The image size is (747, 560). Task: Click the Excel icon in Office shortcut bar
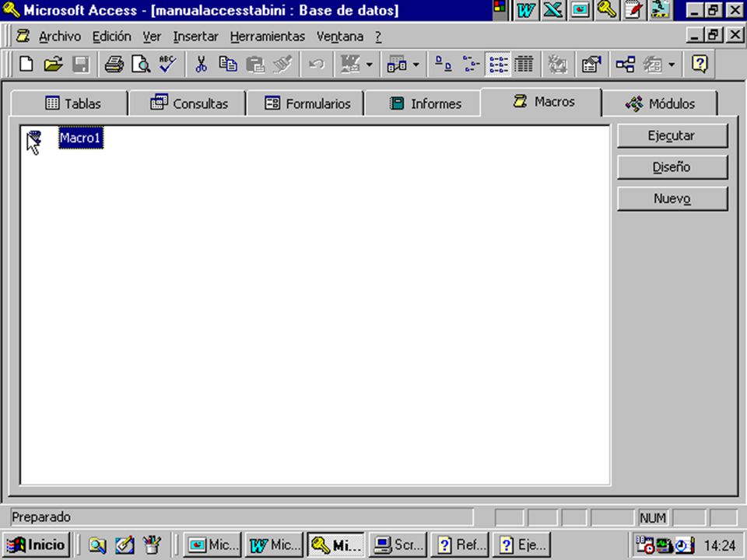[552, 10]
